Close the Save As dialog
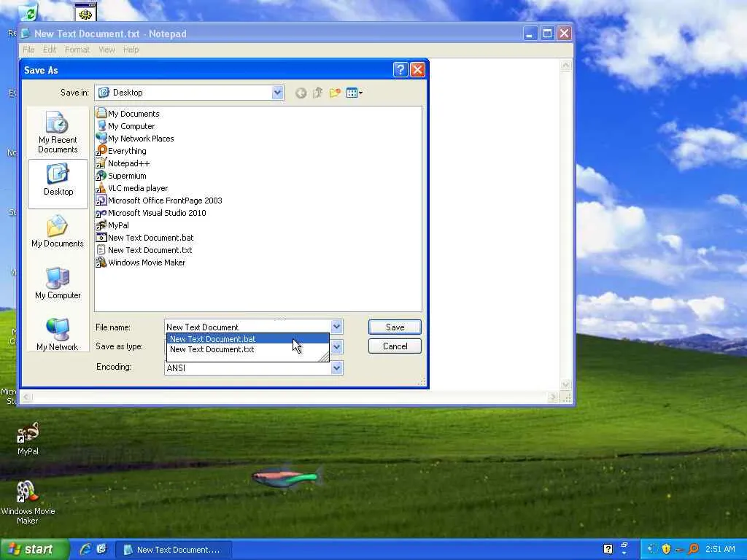The width and height of the screenshot is (747, 560). click(x=417, y=70)
